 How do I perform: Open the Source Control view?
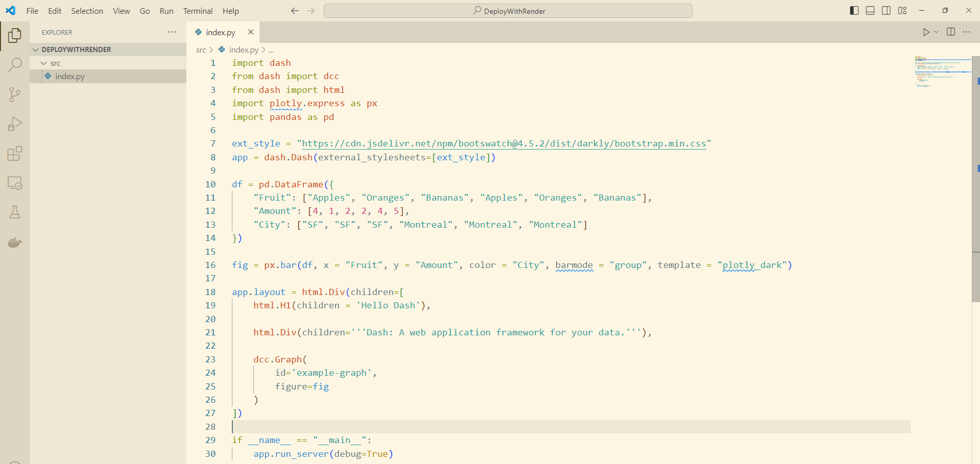click(15, 94)
